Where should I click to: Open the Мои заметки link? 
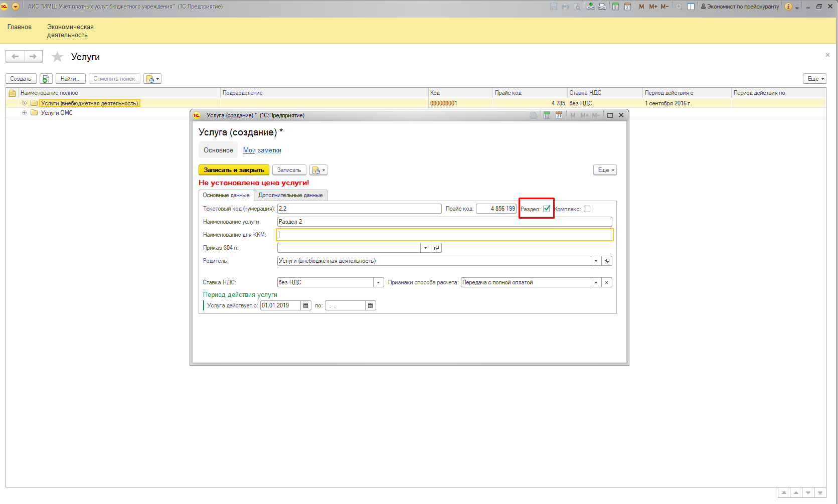(x=262, y=150)
